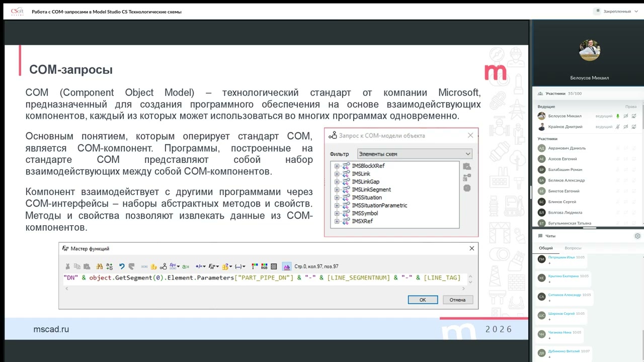
Task: Click sender name Петрешкин Илья in chat
Action: (x=561, y=257)
